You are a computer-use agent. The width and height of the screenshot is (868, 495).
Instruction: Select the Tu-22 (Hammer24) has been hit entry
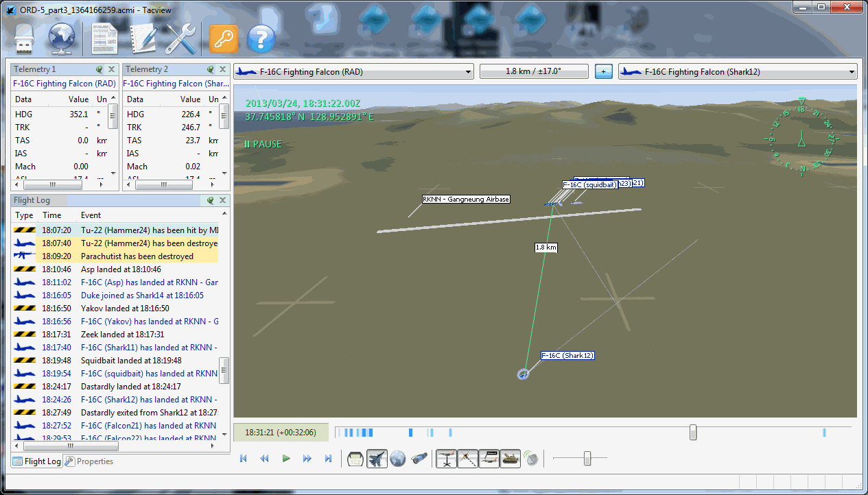click(115, 230)
